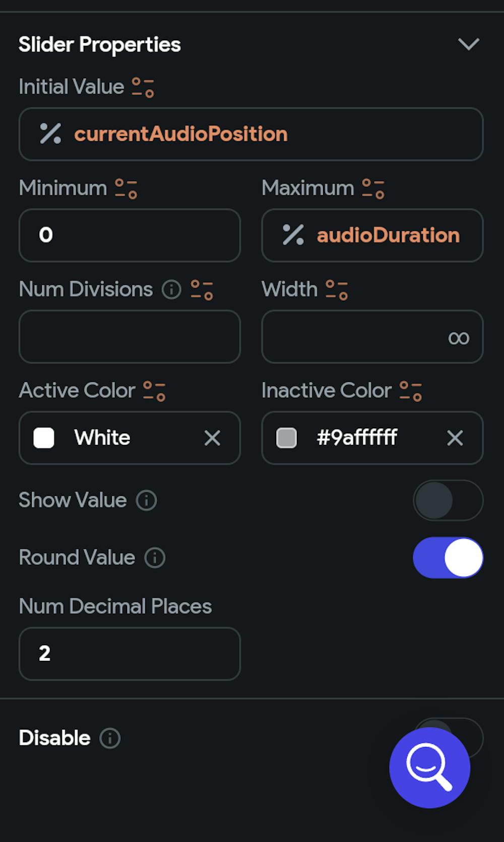This screenshot has height=842, width=504.
Task: Open the white Active Color swatch
Action: click(44, 438)
